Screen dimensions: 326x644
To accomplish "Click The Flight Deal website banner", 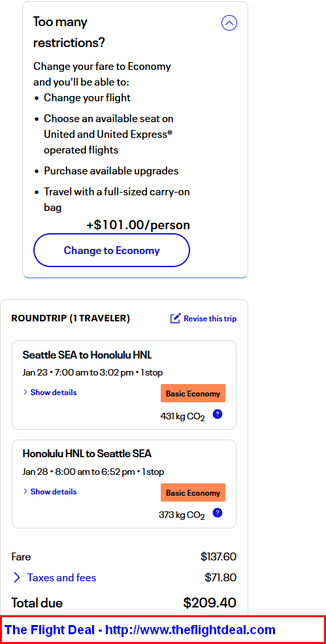I will (x=163, y=630).
